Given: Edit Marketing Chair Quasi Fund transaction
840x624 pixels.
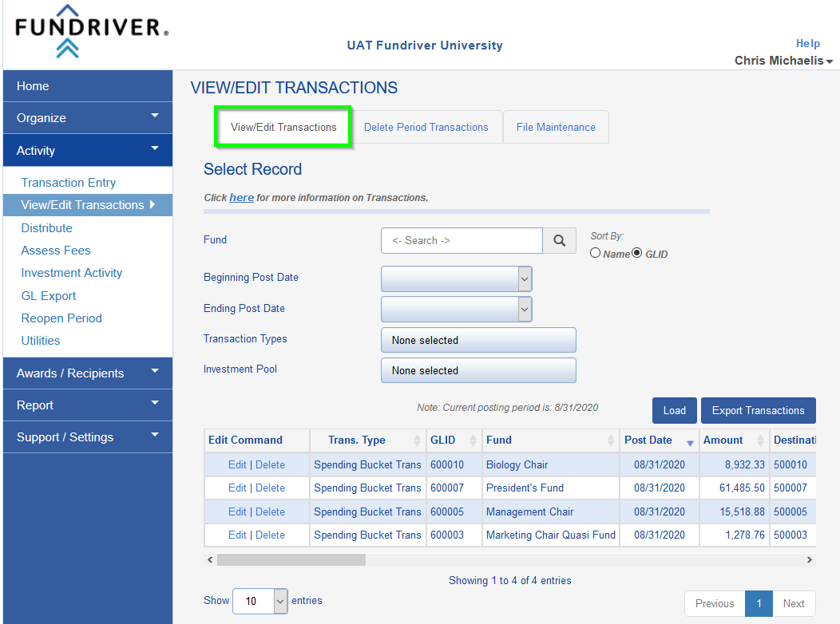Looking at the screenshot, I should [237, 535].
